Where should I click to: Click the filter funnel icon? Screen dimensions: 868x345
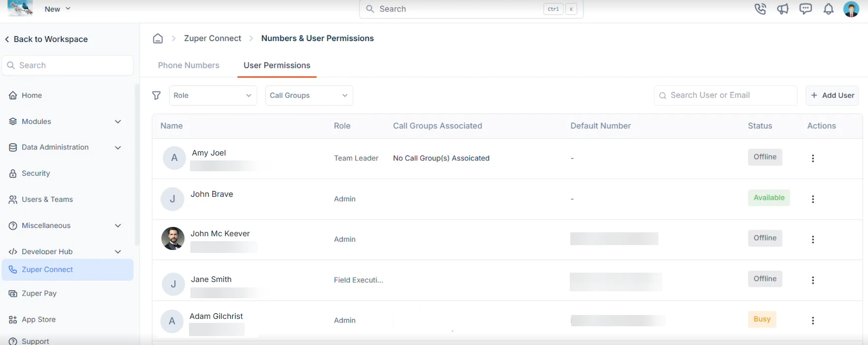pyautogui.click(x=156, y=95)
